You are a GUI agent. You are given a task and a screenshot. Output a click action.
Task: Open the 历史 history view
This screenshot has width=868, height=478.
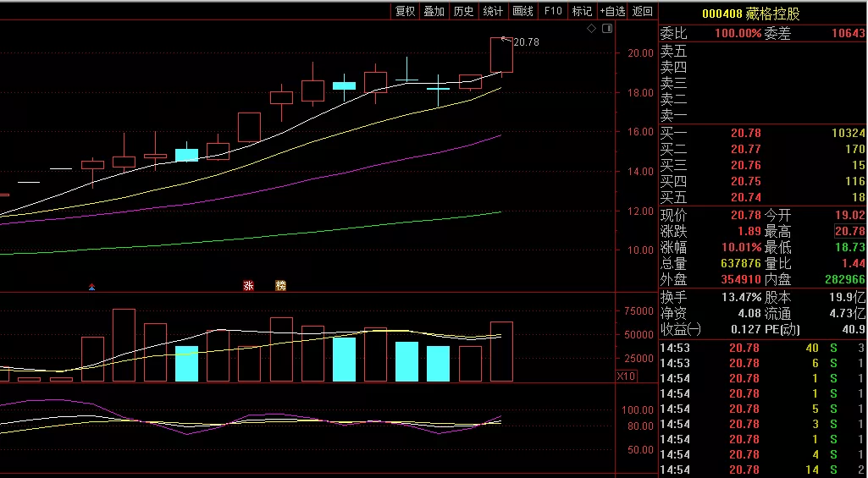pyautogui.click(x=463, y=11)
